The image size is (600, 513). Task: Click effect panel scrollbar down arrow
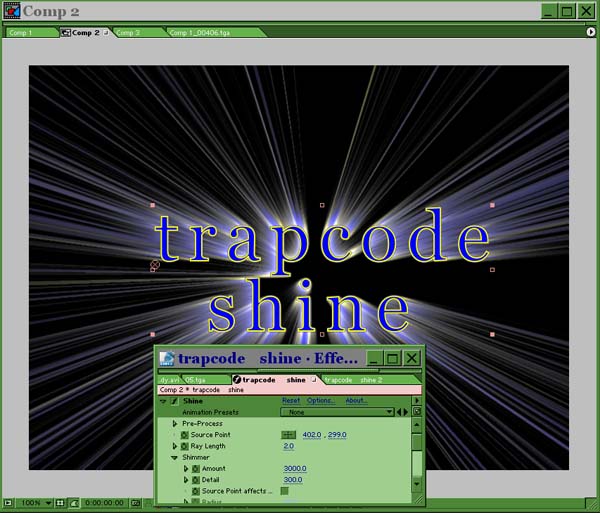pos(417,484)
